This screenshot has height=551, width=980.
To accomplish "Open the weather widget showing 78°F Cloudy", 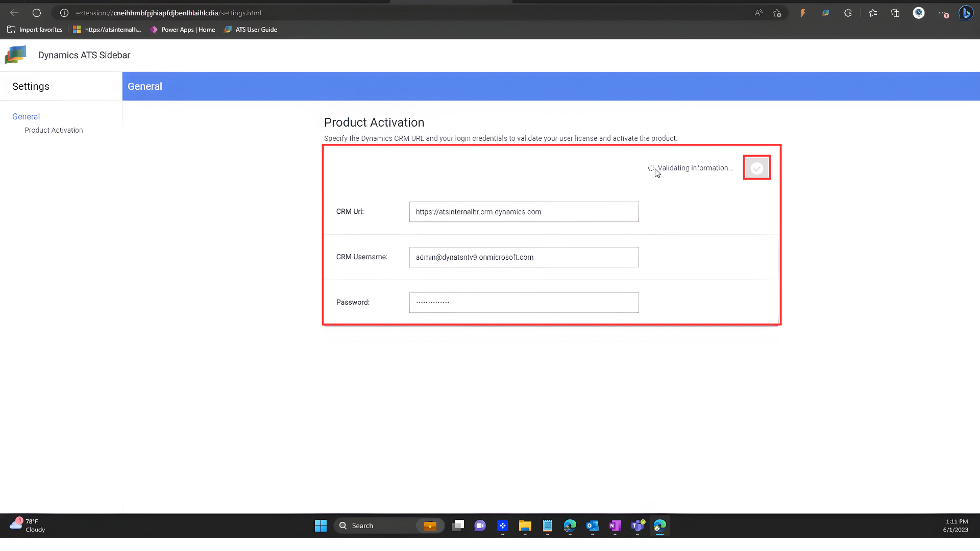I will (x=28, y=525).
